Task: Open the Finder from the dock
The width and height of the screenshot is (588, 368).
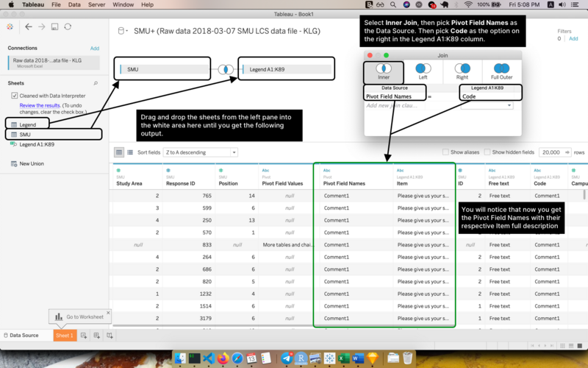Action: pyautogui.click(x=180, y=358)
